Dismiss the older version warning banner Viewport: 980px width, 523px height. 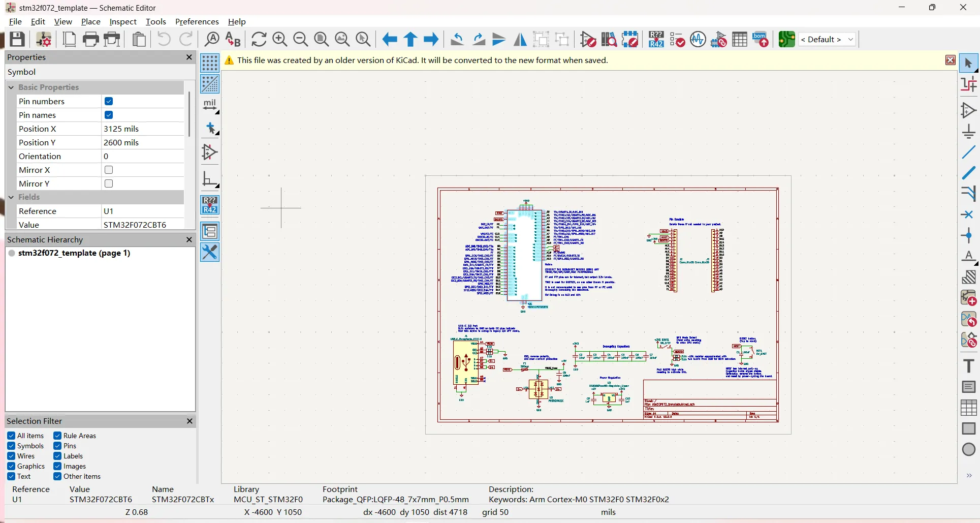[x=950, y=60]
